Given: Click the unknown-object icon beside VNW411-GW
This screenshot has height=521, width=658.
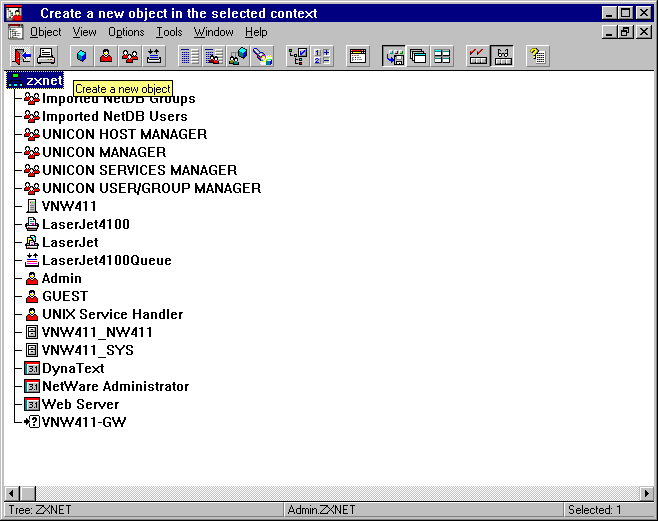Looking at the screenshot, I should click(32, 422).
